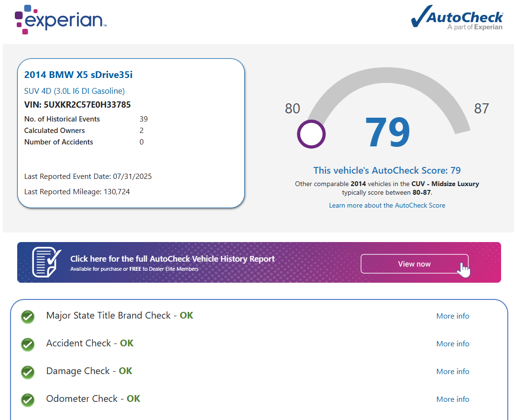Click the Experian logo
This screenshot has width=514, height=420.
click(61, 20)
